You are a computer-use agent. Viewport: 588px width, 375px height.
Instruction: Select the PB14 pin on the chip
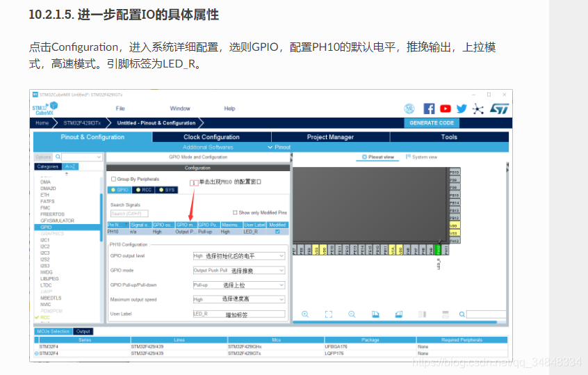pyautogui.click(x=455, y=202)
